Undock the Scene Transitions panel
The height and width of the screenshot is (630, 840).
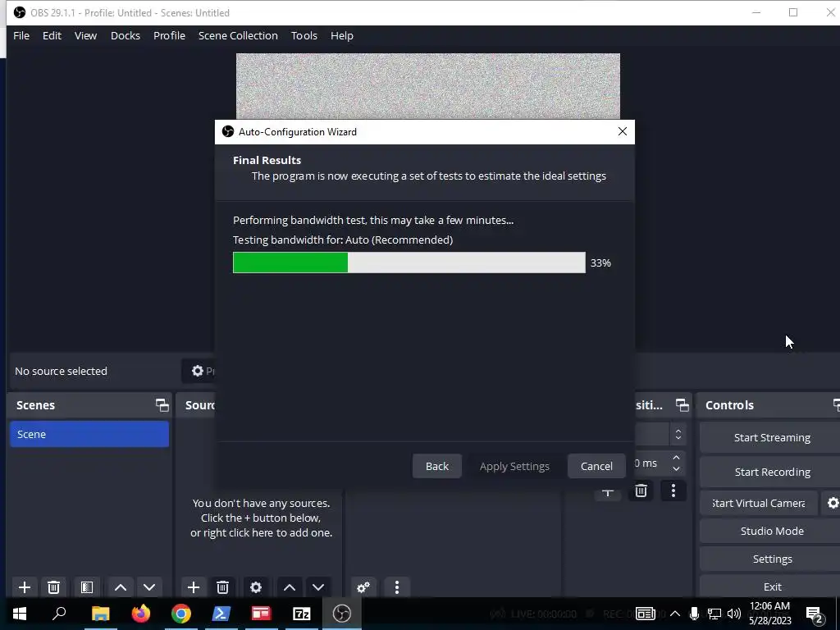[x=682, y=405]
